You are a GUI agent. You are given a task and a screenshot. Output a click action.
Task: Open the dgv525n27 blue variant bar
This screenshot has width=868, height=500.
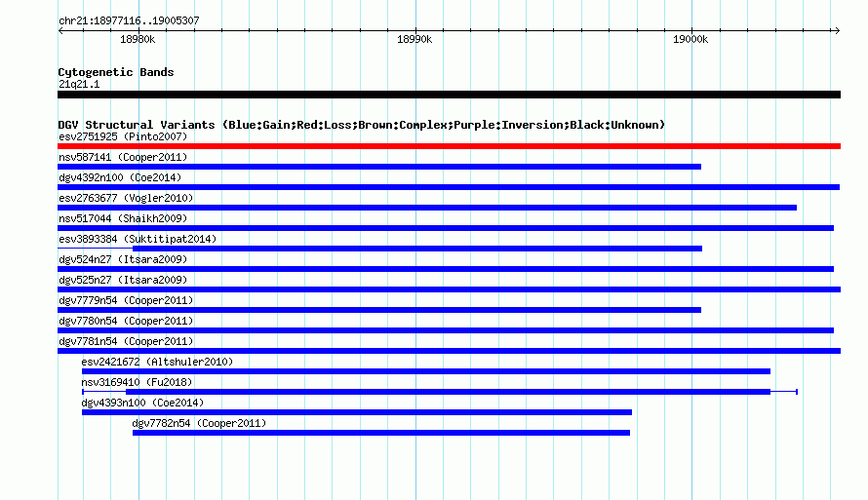coord(449,289)
